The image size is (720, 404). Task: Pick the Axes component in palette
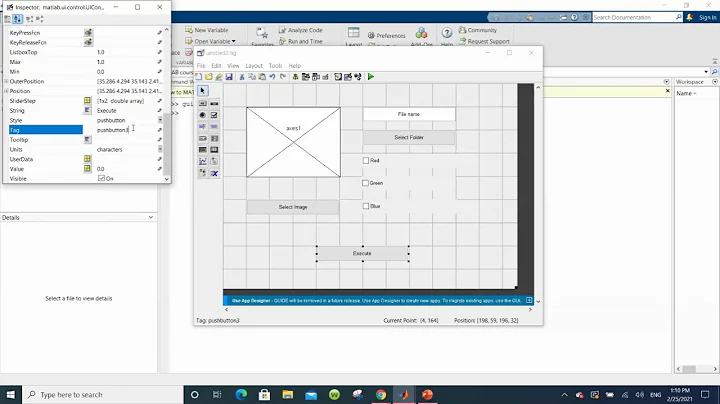(202, 161)
